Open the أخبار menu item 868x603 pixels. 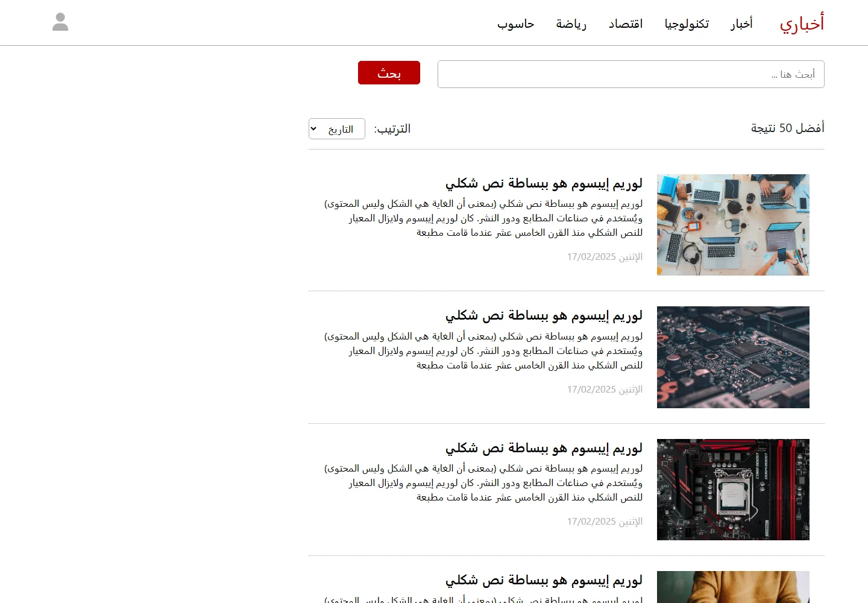(x=742, y=24)
